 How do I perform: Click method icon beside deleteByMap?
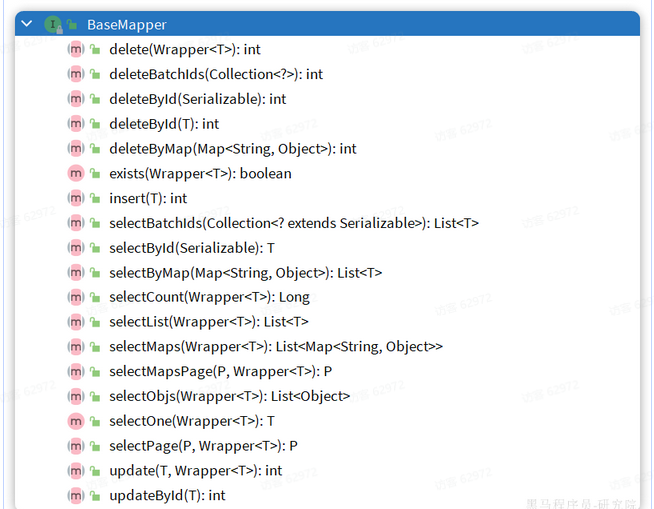click(76, 149)
